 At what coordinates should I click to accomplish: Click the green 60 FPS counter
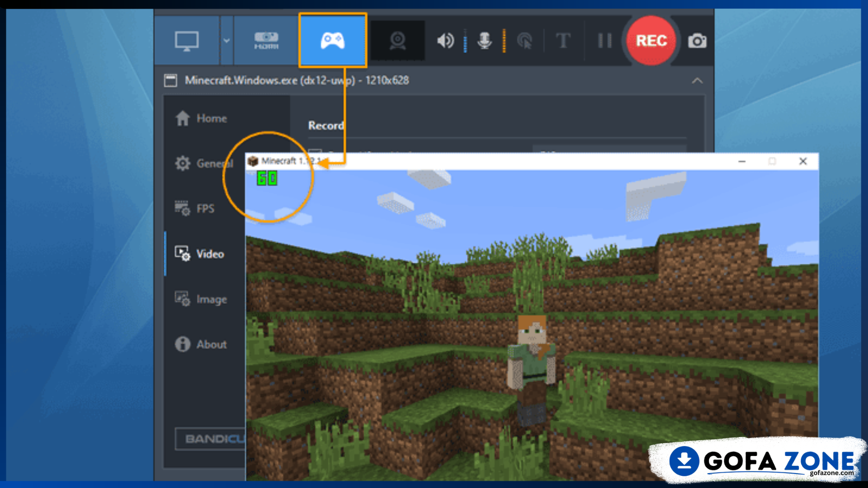[x=267, y=178]
